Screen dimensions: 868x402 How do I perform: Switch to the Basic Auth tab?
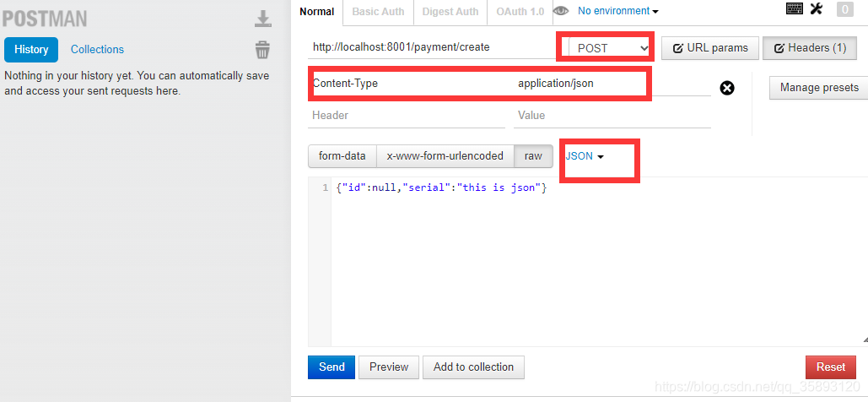point(378,12)
